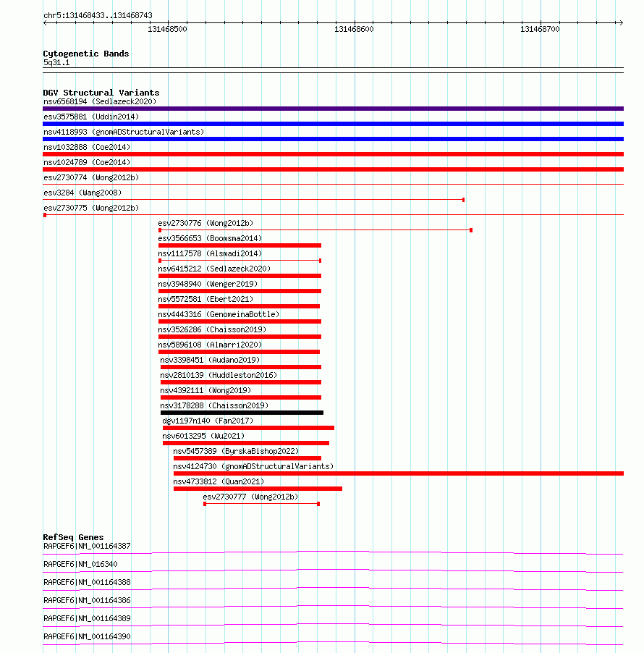Image resolution: width=644 pixels, height=653 pixels.
Task: Open esv2730776 (Wong2012b) variant label
Action: click(206, 223)
